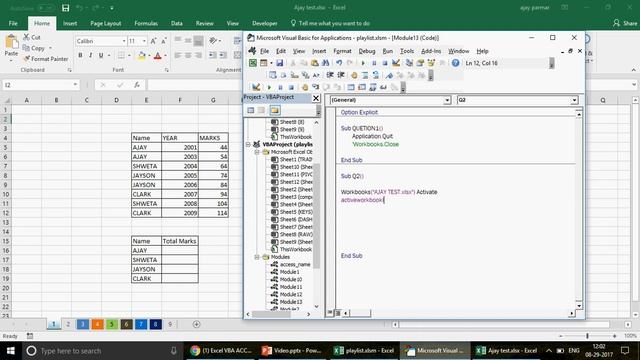Click the zoom slider in Excel's status bar
The image size is (640, 360).
[x=587, y=336]
